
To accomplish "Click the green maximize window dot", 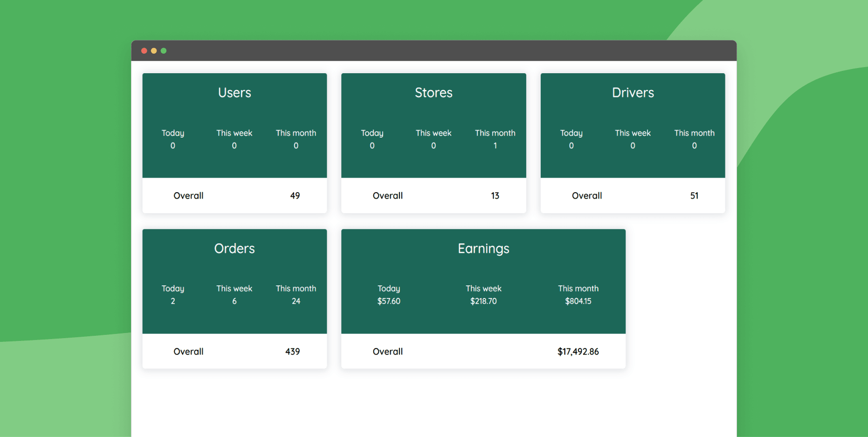I will (164, 51).
